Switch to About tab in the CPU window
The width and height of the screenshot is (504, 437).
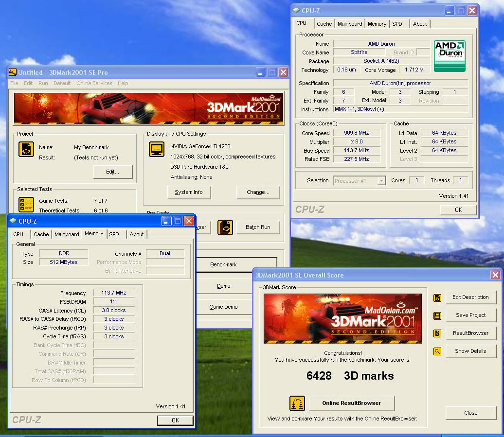coord(420,24)
